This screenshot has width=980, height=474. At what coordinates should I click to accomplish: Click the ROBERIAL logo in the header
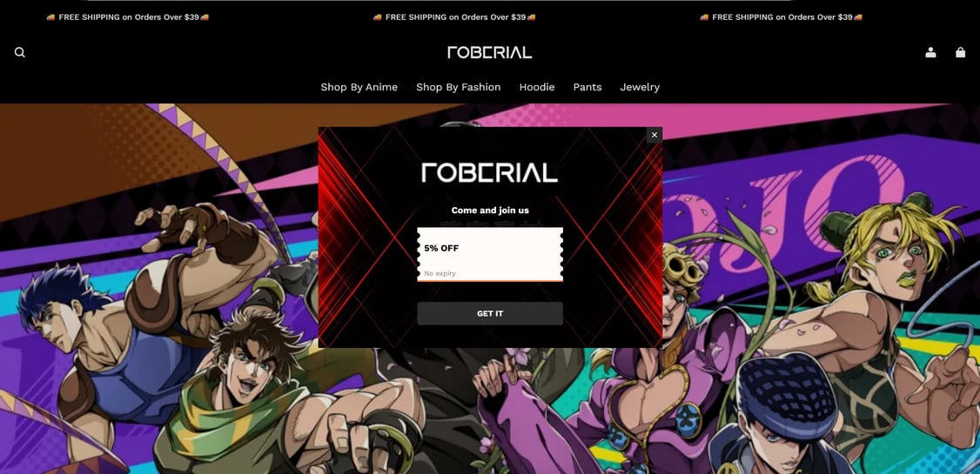(x=490, y=52)
